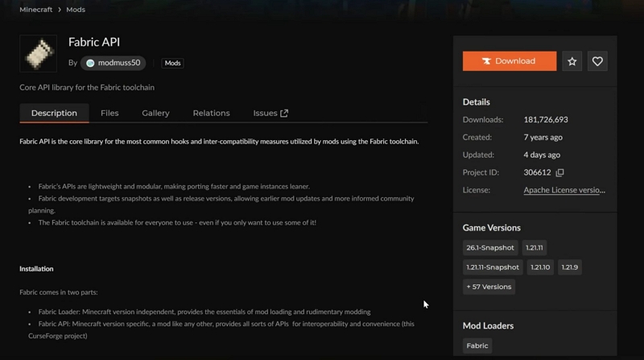Click the heart follow icon button
This screenshot has width=644, height=360.
[x=597, y=61]
